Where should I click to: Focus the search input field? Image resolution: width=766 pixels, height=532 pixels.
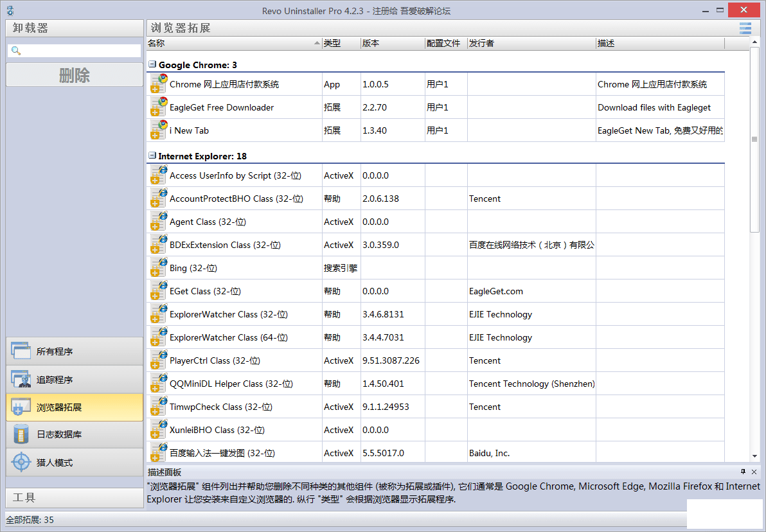pyautogui.click(x=75, y=51)
